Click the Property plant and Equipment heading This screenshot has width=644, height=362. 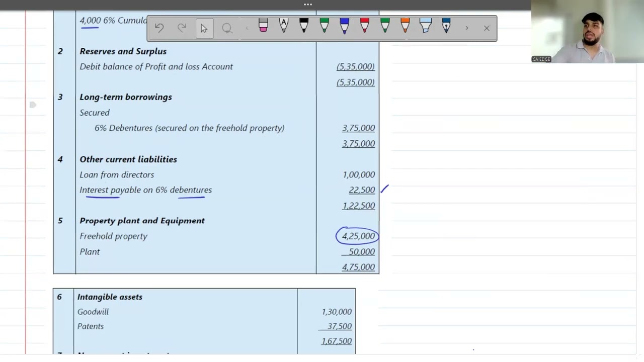click(142, 221)
